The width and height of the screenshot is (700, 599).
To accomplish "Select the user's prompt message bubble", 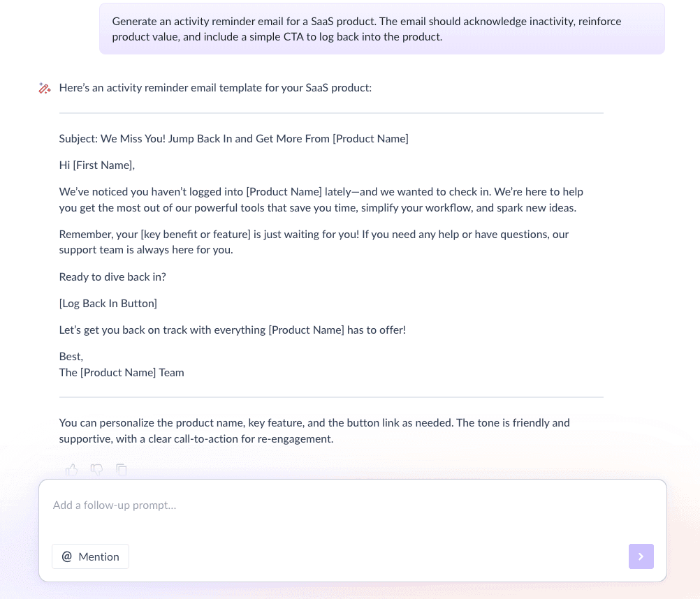I will [x=381, y=29].
